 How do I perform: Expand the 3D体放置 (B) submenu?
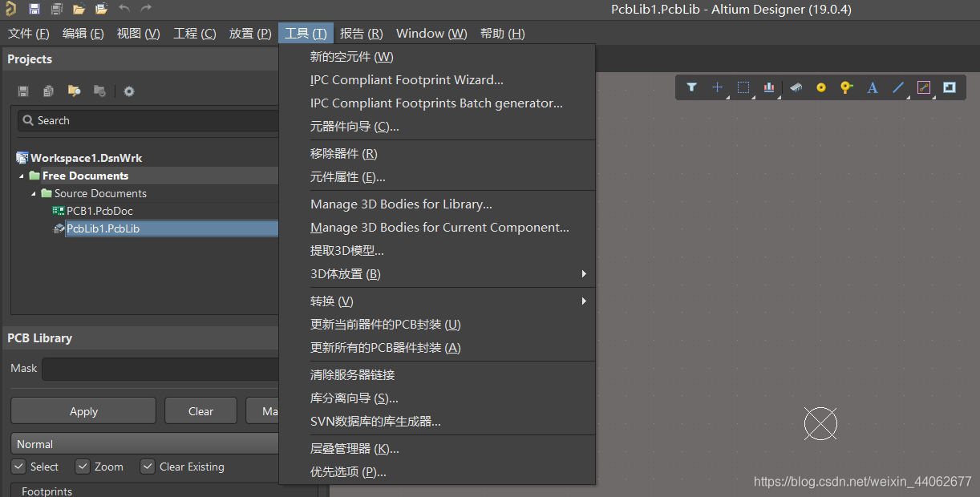[437, 274]
